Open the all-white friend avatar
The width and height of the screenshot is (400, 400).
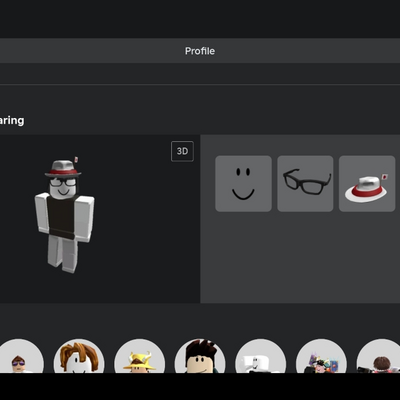(261, 356)
